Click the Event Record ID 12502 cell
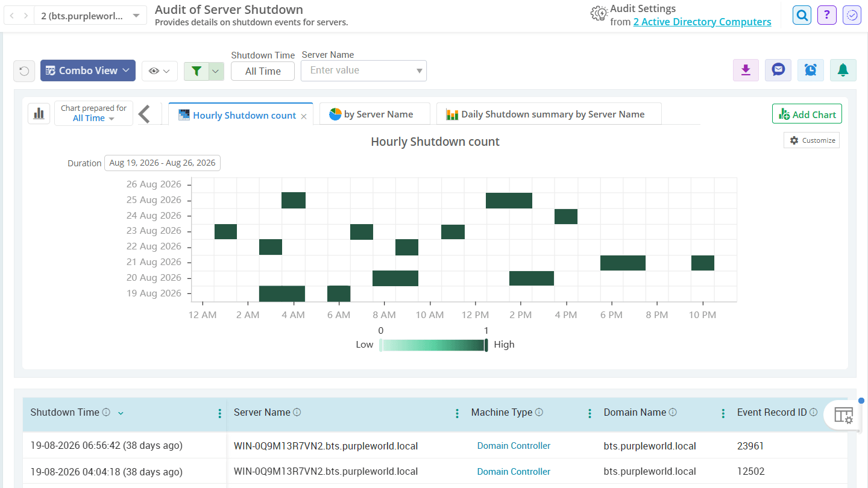Viewport: 868px width, 488px height. tap(750, 472)
